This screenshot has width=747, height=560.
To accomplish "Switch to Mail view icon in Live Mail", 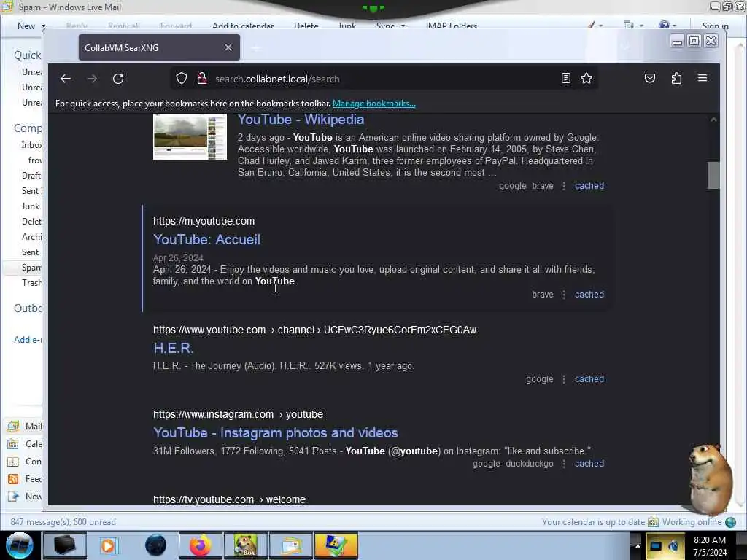I will click(13, 426).
